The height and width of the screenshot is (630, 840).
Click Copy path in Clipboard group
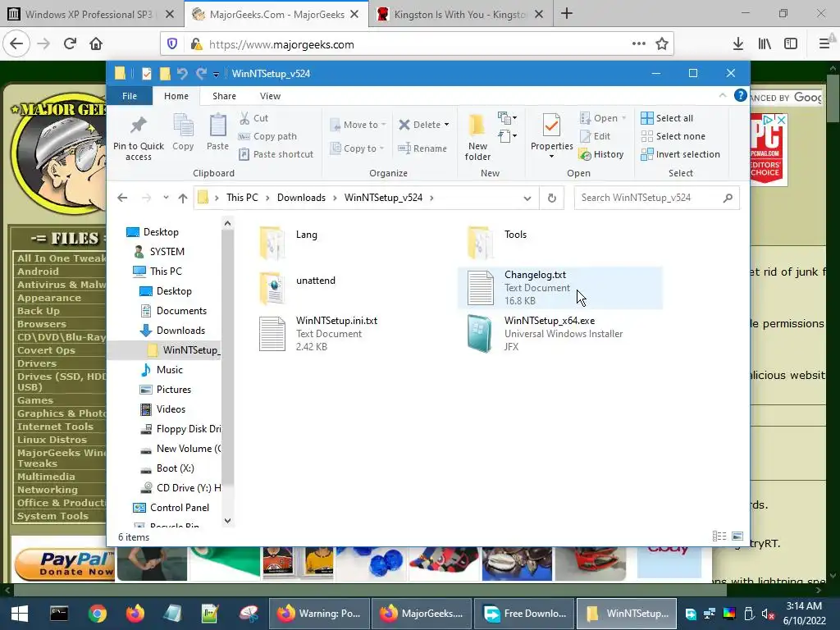point(267,136)
